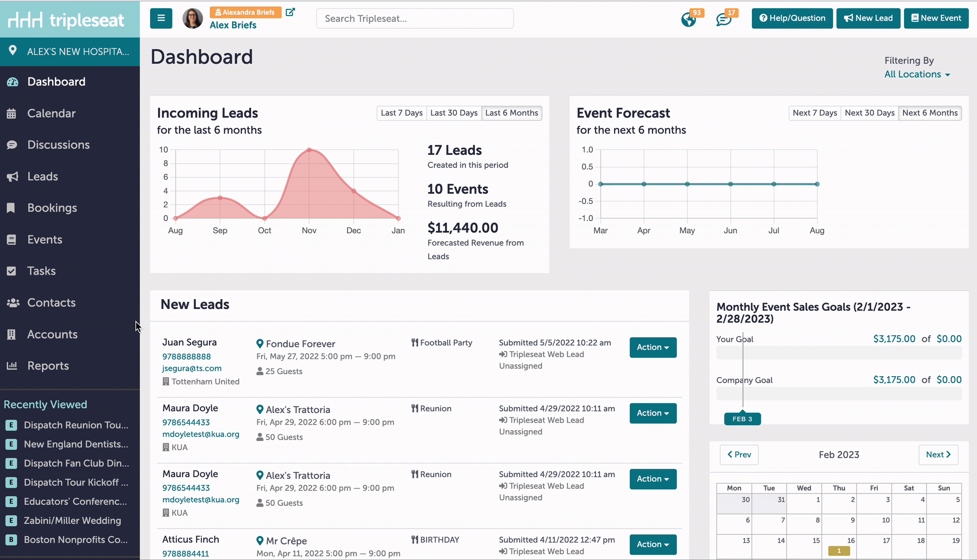977x560 pixels.
Task: Call Juan Segura's phone number 9788888888
Action: click(x=186, y=357)
